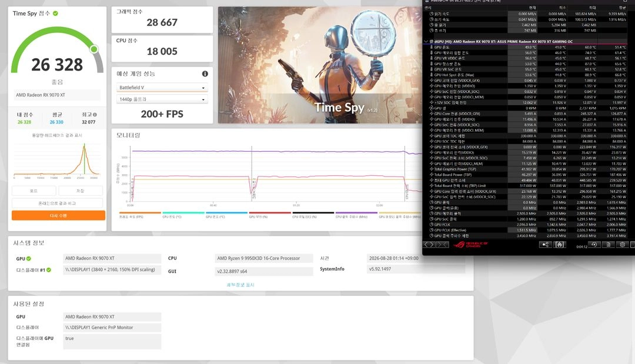The width and height of the screenshot is (635, 364).
Task: Click the green score gauge knob
Action: (94, 49)
